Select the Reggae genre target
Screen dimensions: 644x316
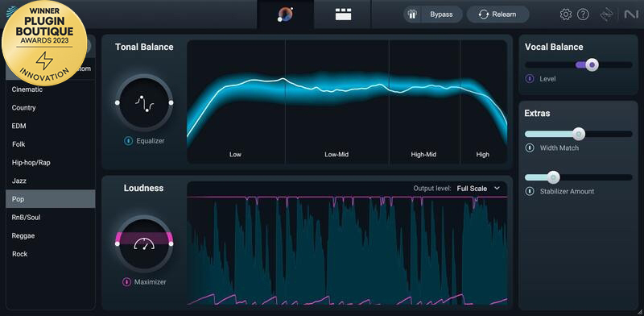point(51,235)
